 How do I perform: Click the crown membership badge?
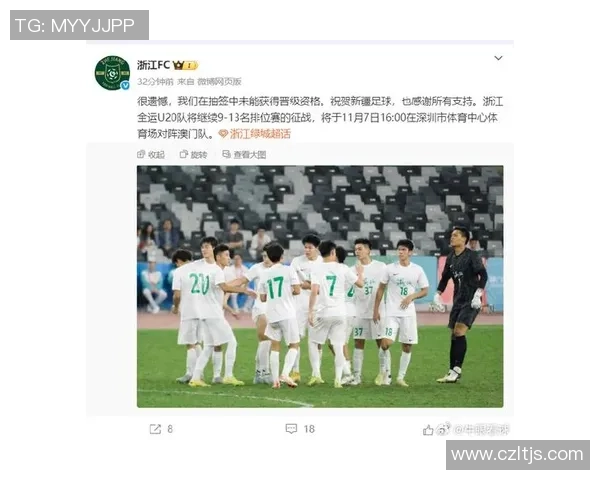[x=185, y=65]
